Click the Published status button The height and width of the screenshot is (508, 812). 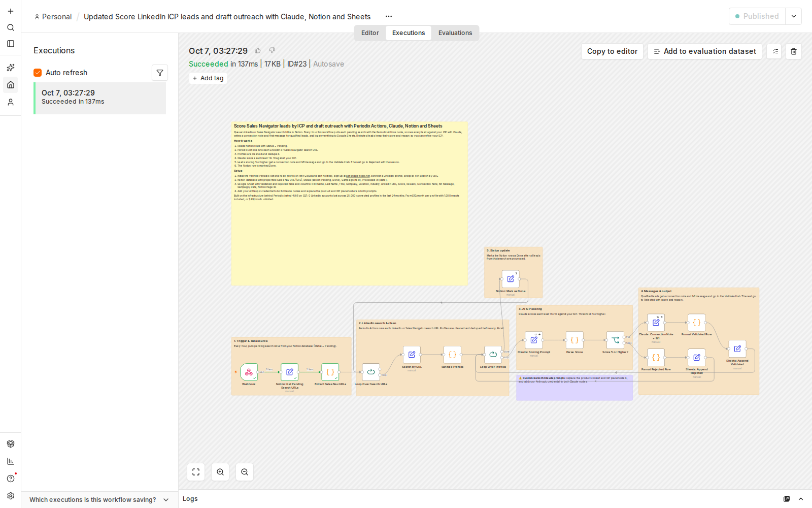(757, 16)
